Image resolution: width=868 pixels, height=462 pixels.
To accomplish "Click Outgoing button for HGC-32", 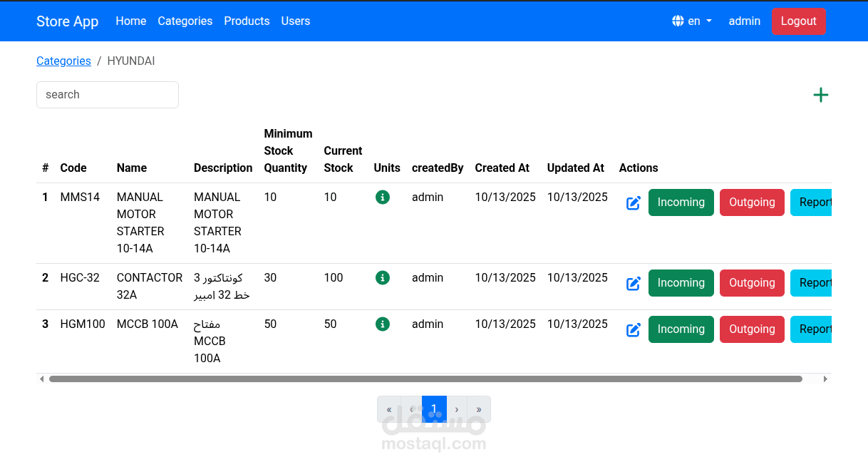I will point(752,283).
